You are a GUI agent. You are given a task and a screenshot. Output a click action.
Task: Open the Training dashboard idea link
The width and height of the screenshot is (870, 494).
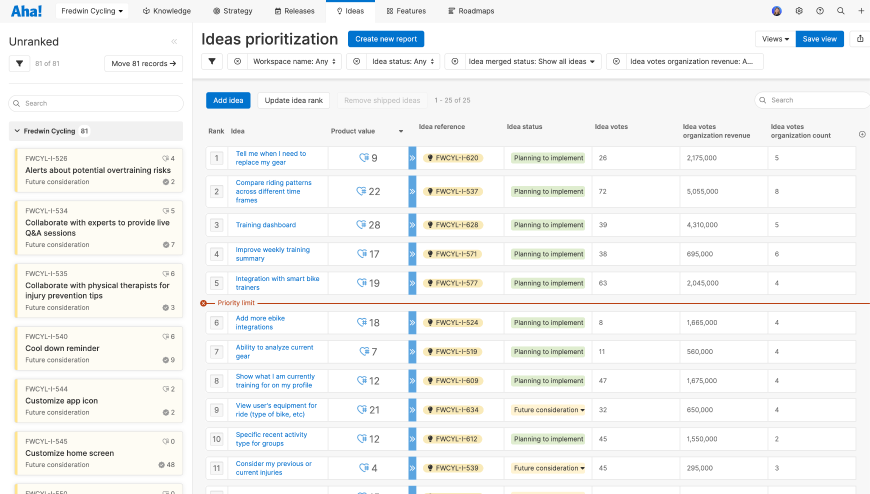(x=265, y=225)
